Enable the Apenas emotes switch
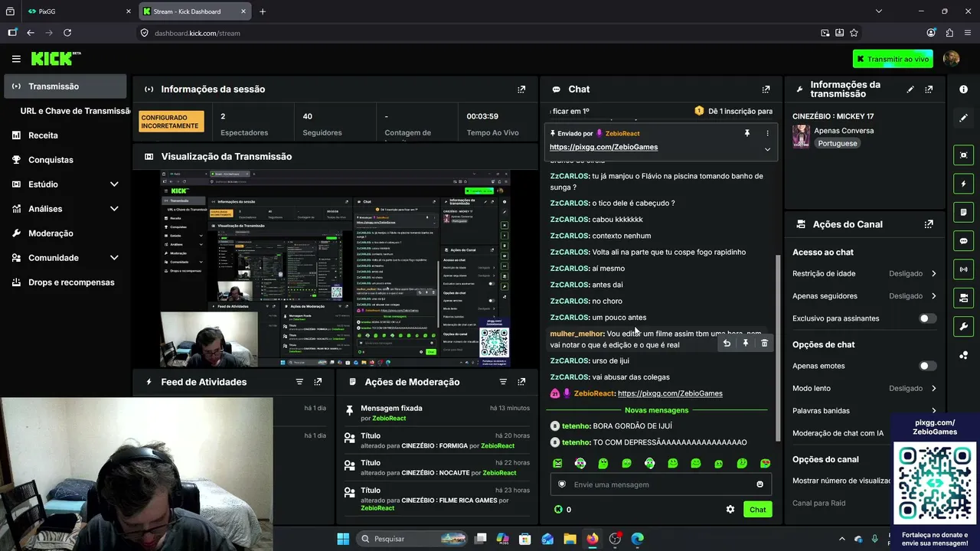 coord(927,366)
